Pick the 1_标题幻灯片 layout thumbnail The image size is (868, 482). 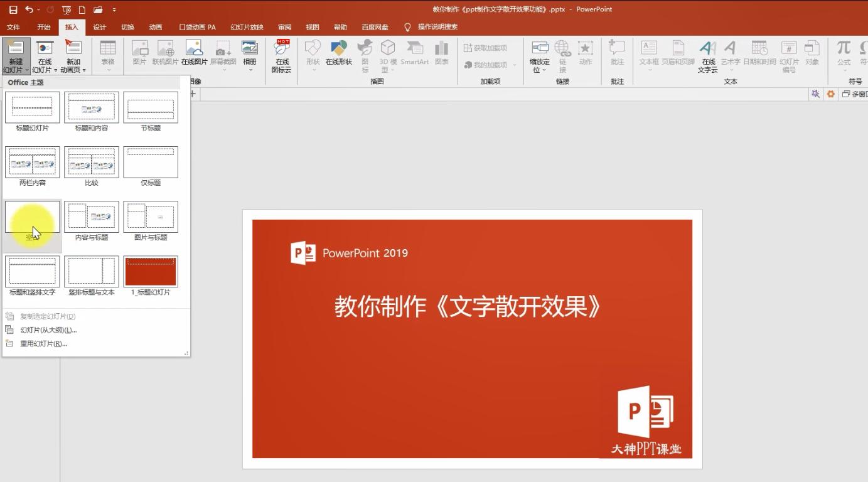tap(151, 270)
